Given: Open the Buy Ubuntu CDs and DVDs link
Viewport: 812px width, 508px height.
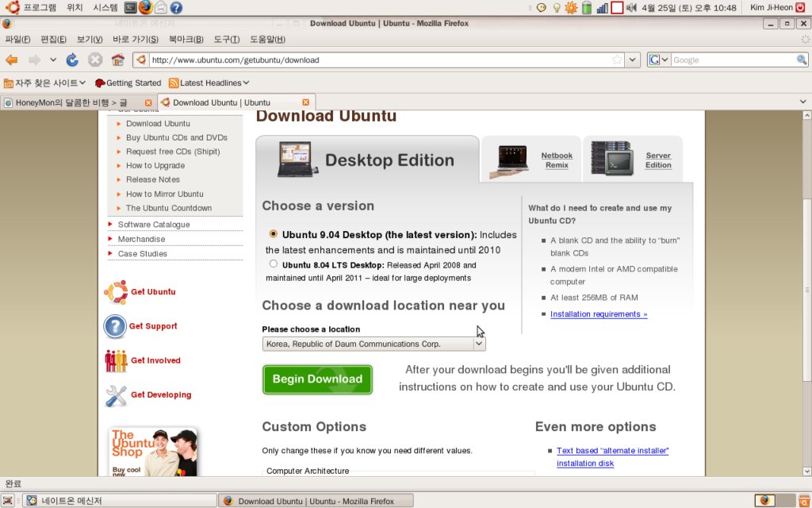Looking at the screenshot, I should (177, 137).
